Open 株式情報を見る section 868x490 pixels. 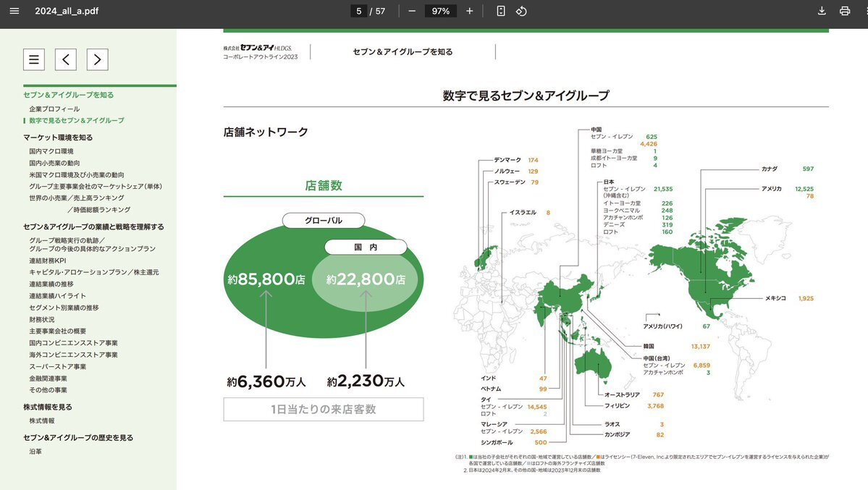(x=48, y=407)
